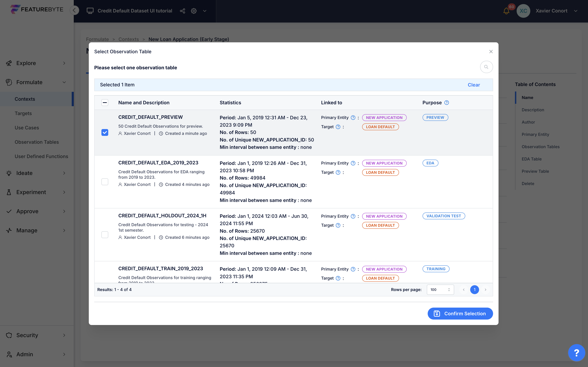Click the Admin user icon

[9, 354]
